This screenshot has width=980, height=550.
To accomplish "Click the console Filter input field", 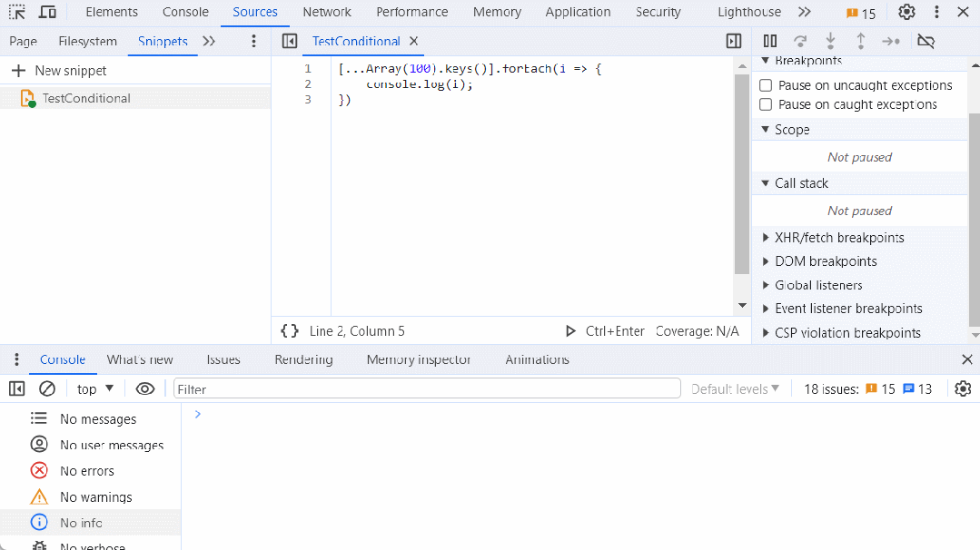I will pos(427,389).
